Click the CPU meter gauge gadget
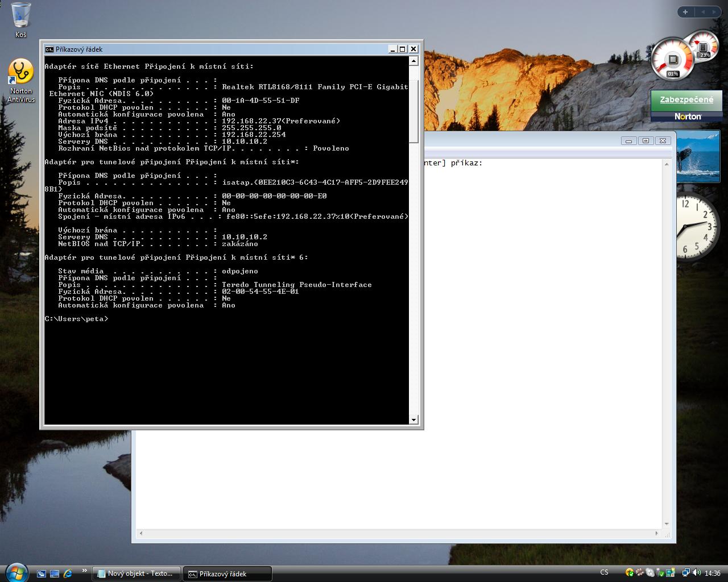 (673, 60)
